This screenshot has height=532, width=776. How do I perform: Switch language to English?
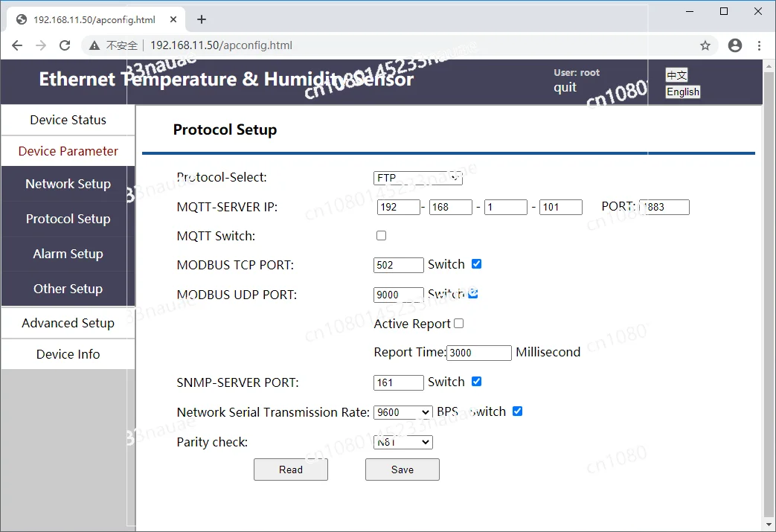(x=682, y=92)
